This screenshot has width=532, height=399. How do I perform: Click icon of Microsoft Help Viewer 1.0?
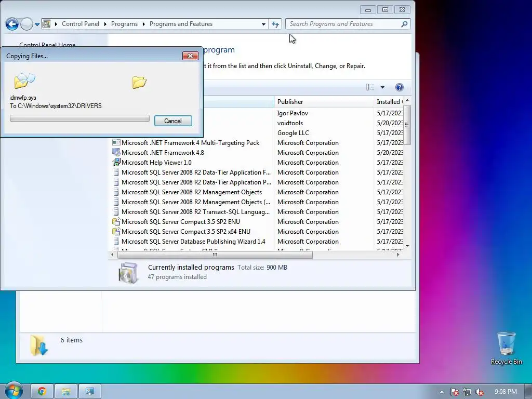[116, 163]
